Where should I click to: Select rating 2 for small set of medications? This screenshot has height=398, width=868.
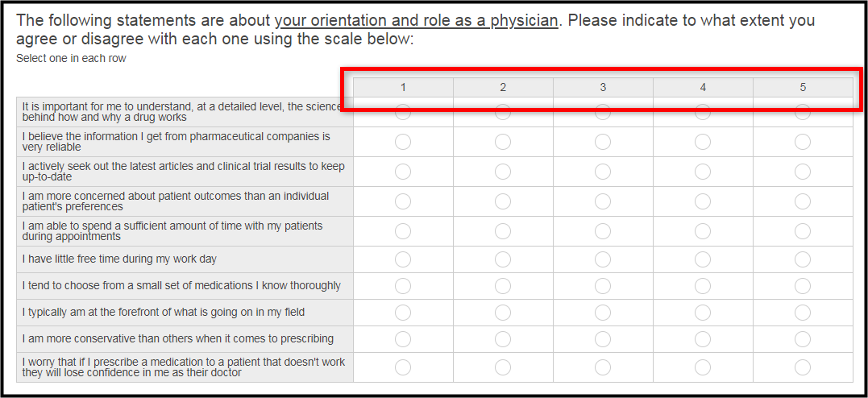point(503,286)
